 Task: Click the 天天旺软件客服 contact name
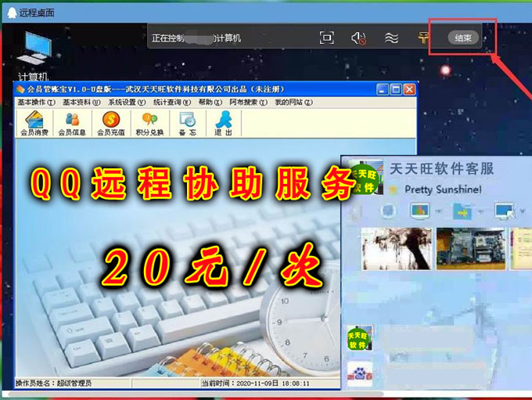pos(441,169)
